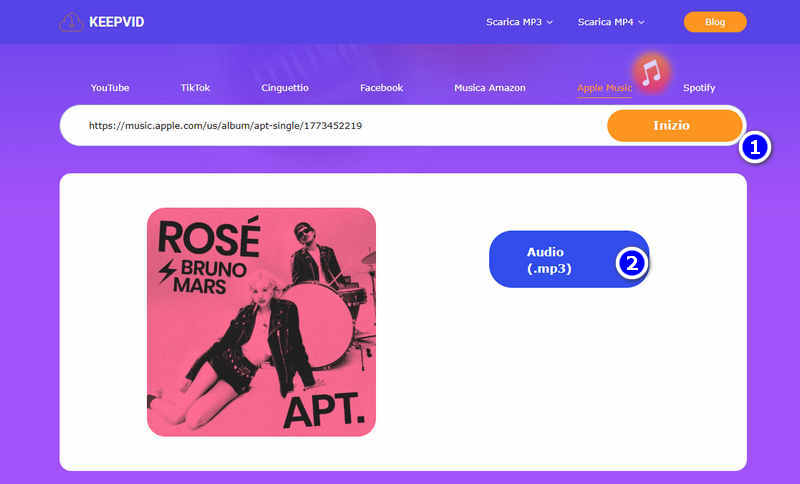Click the ROSÉ APT. album cover thumbnail
Screen dimensions: 800x484
pyautogui.click(x=261, y=322)
